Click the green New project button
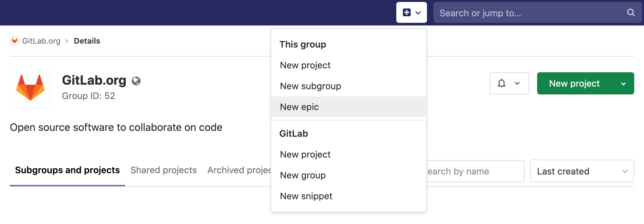The image size is (644, 224). click(574, 84)
